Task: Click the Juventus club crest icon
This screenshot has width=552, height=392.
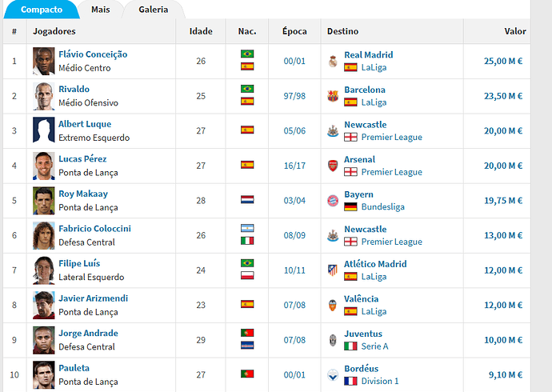Action: pyautogui.click(x=333, y=340)
